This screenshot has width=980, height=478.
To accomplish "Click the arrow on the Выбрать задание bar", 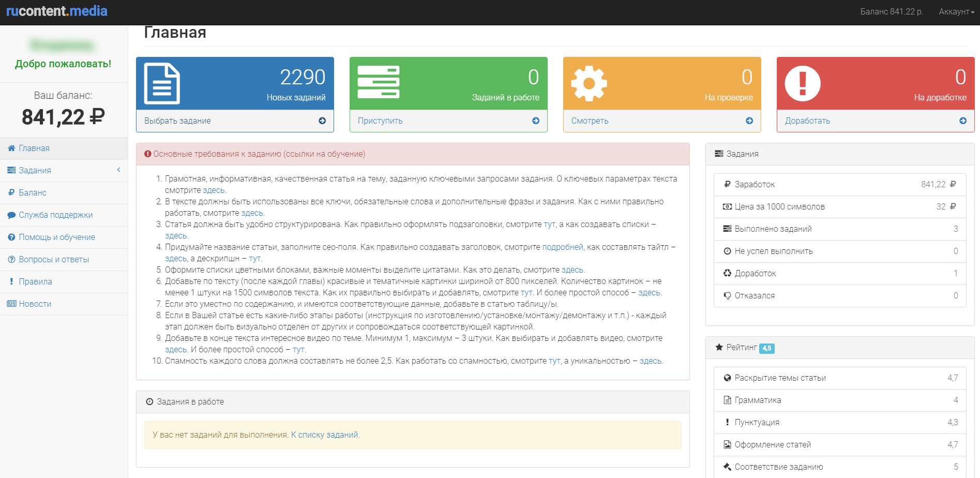I will pos(322,121).
